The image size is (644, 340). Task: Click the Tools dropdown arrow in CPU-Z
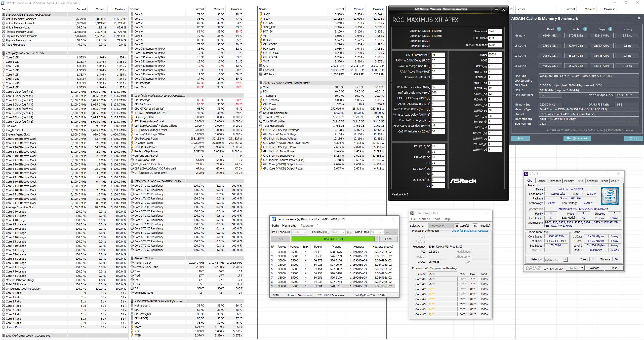point(582,268)
